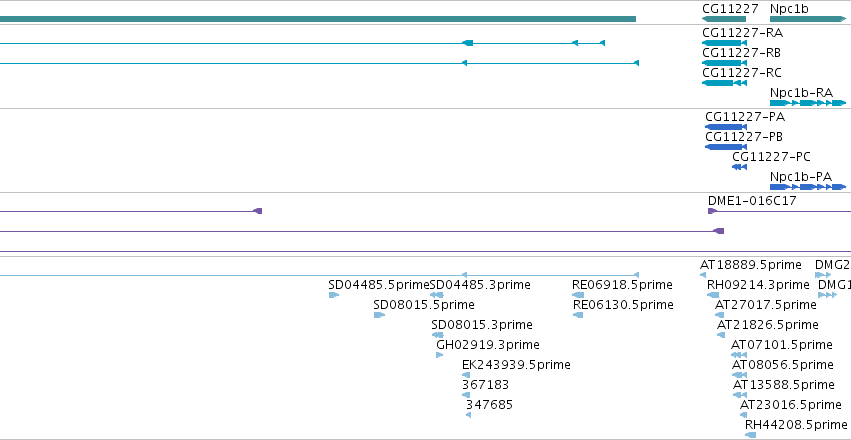The image size is (851, 440).
Task: Open the AT07101.5prime EST label
Action: tap(782, 346)
